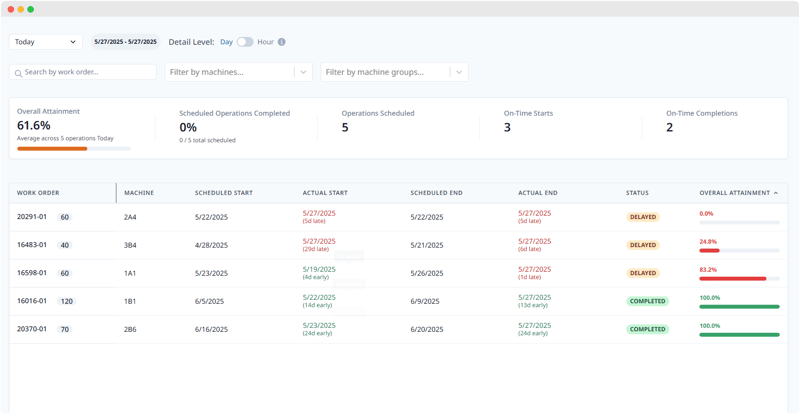This screenshot has height=414, width=800.
Task: Click the Scheduled Operations Completed 0% value
Action: pos(188,128)
